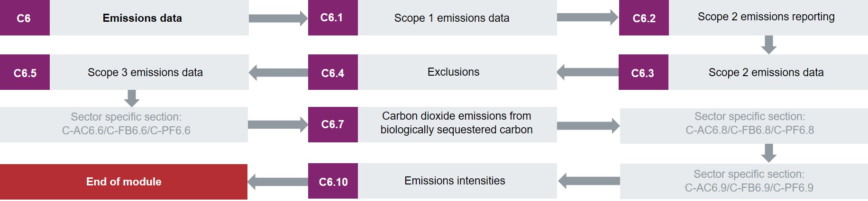Click Emissions intensities box
This screenshot has height=201, width=868.
(x=457, y=181)
